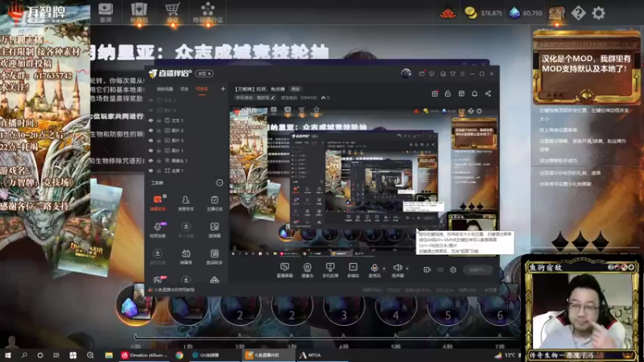Collapse the 工具箱 tools section
The image size is (644, 362).
[220, 183]
